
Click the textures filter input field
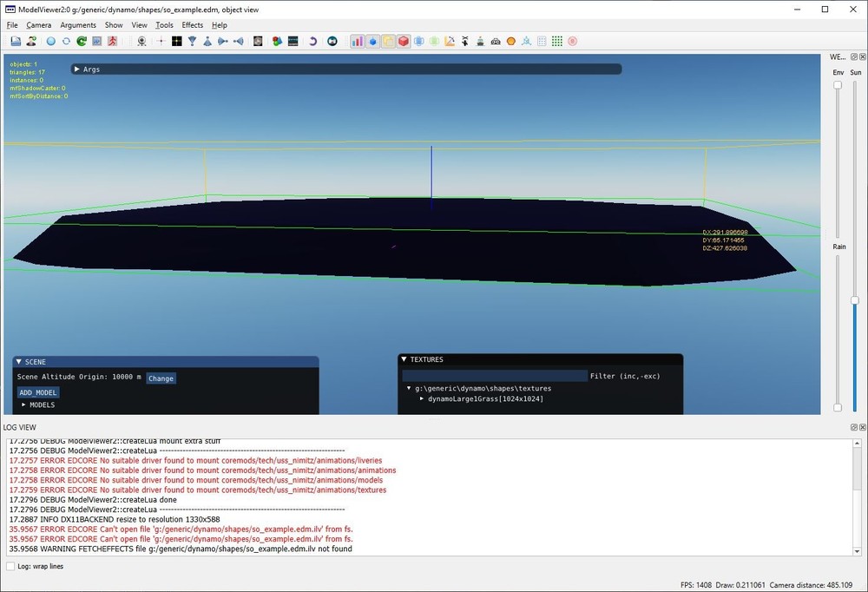pos(495,376)
